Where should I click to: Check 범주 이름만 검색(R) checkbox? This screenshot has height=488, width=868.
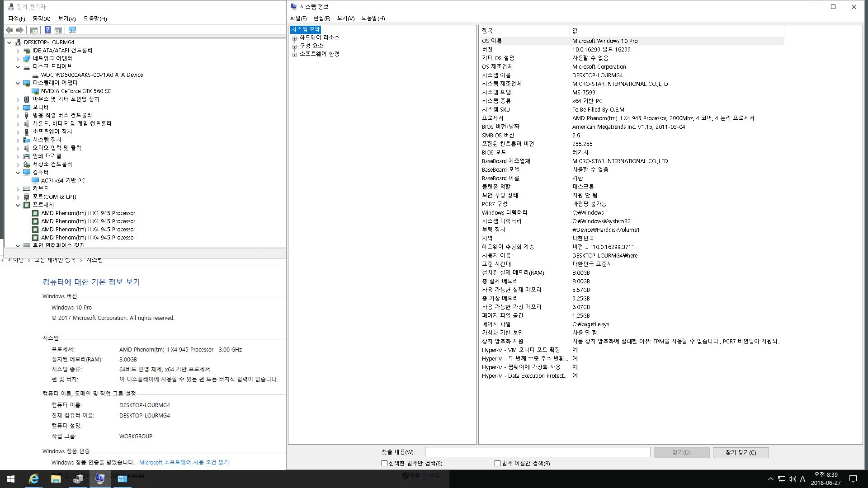coord(497,463)
